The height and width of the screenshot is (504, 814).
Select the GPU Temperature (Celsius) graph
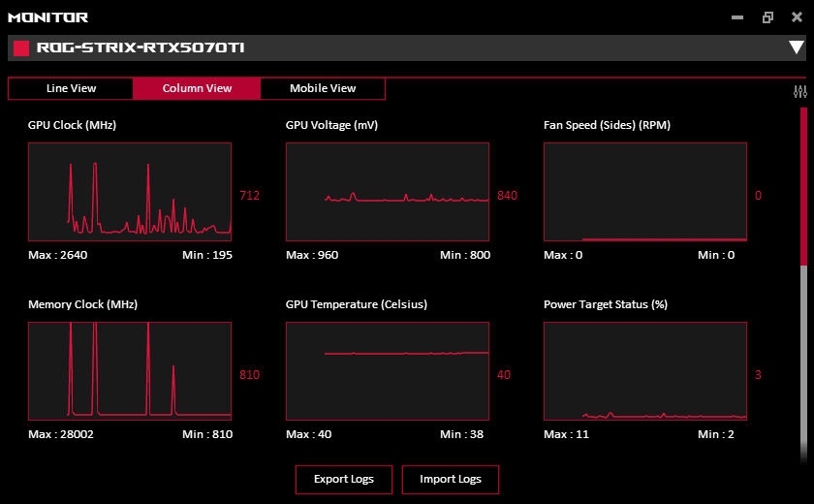(388, 371)
